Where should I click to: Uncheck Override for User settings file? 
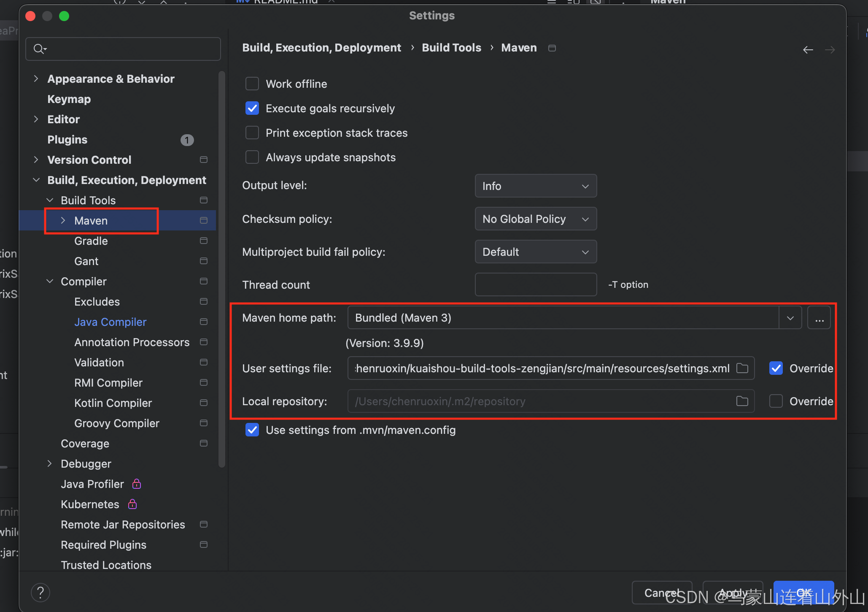(776, 368)
